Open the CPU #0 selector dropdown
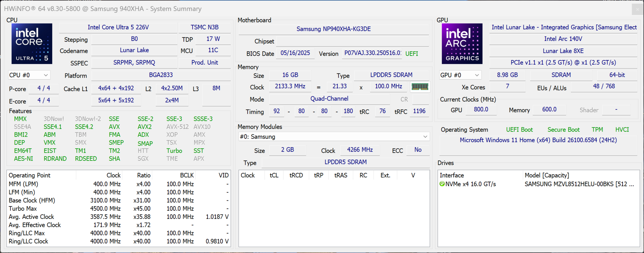The width and height of the screenshot is (644, 253). coord(29,75)
